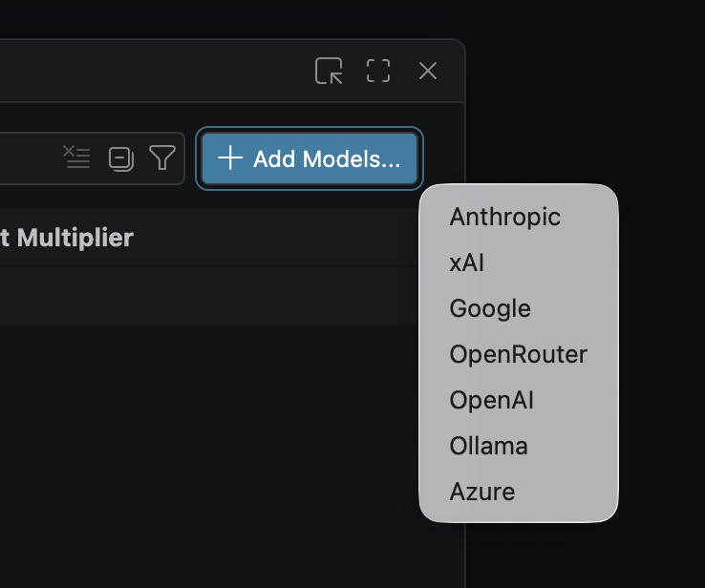This screenshot has height=588, width=705.
Task: Focus the models search input field
Action: [24, 157]
